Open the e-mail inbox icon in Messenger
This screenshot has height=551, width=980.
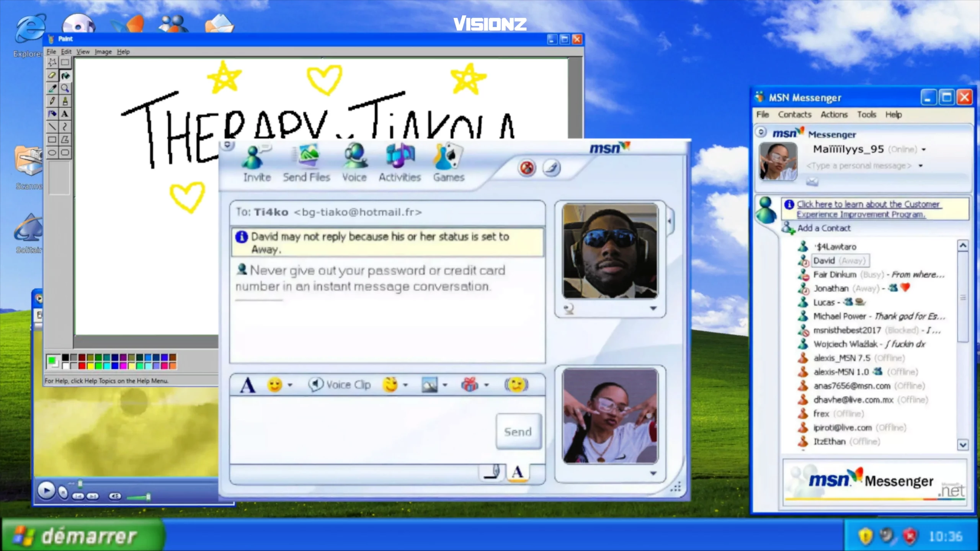[x=812, y=182]
